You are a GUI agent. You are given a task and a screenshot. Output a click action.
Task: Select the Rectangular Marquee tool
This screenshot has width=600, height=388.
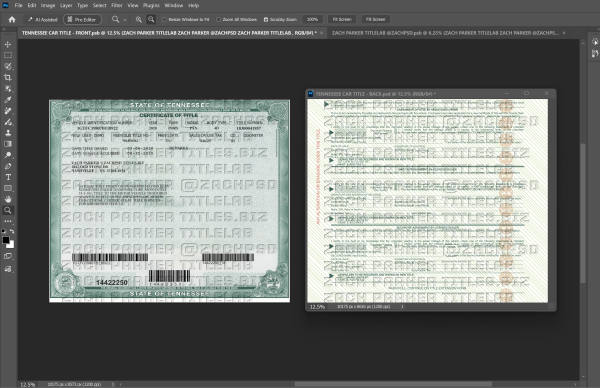pos(8,55)
